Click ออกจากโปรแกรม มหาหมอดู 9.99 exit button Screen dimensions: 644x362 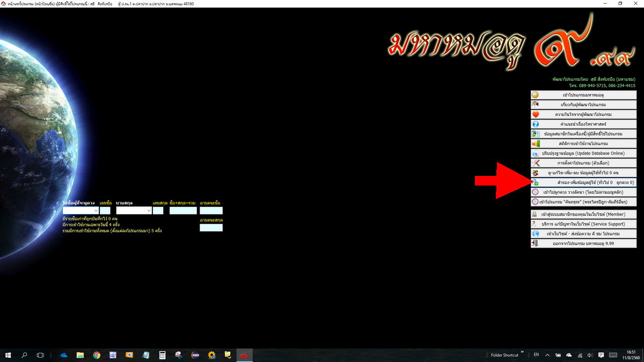(x=583, y=243)
